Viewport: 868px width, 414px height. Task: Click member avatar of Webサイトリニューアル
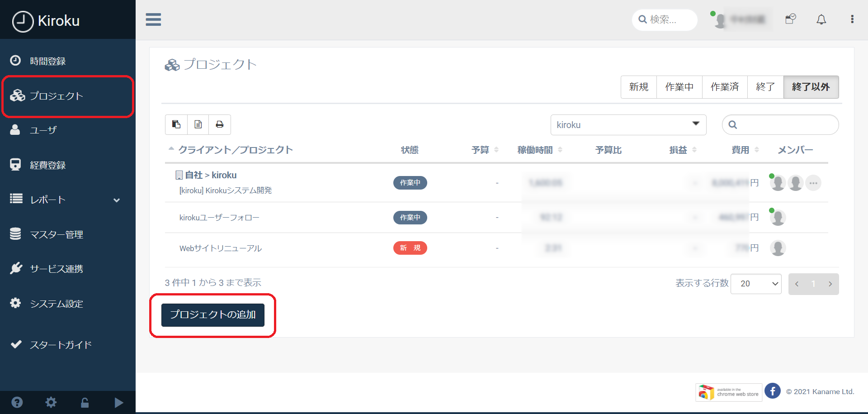778,248
